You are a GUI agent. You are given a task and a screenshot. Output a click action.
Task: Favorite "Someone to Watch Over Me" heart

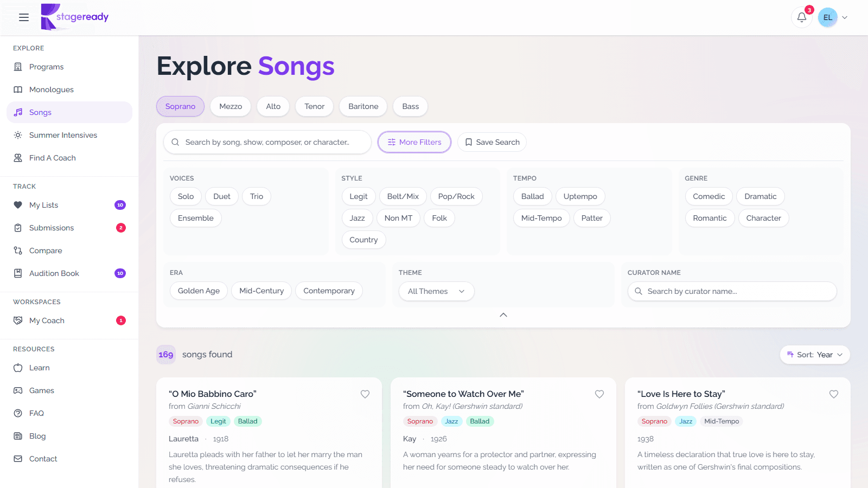pos(599,394)
